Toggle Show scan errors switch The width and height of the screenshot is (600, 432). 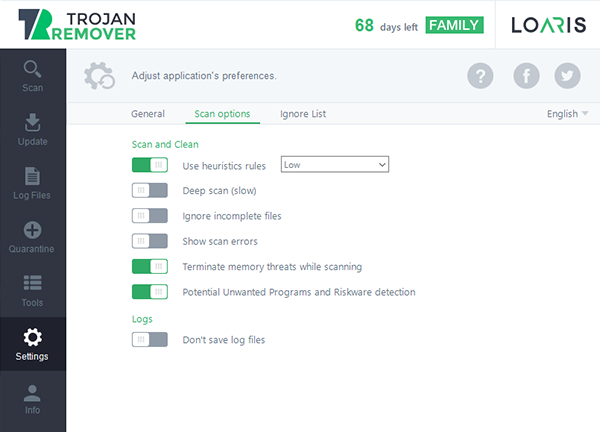(150, 241)
